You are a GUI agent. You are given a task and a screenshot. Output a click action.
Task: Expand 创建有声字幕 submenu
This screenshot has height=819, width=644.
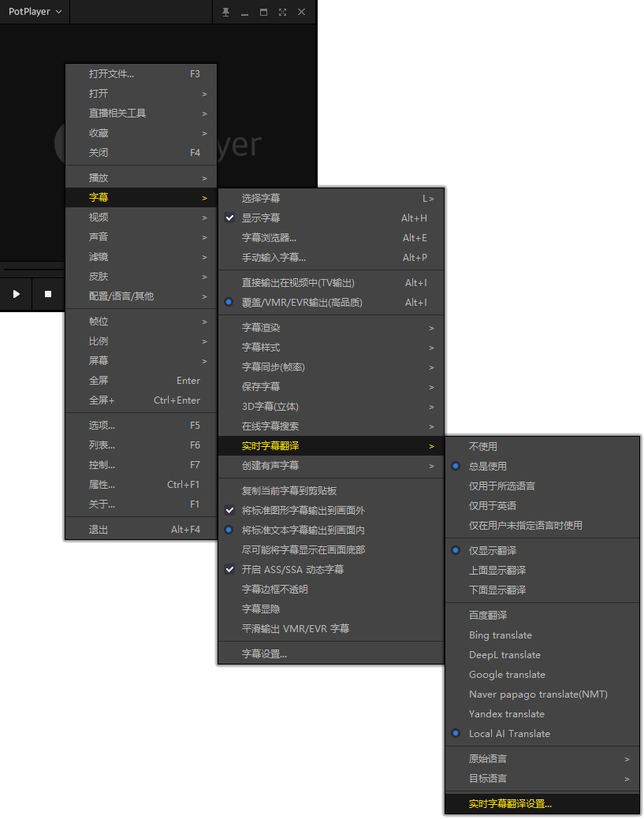331,465
